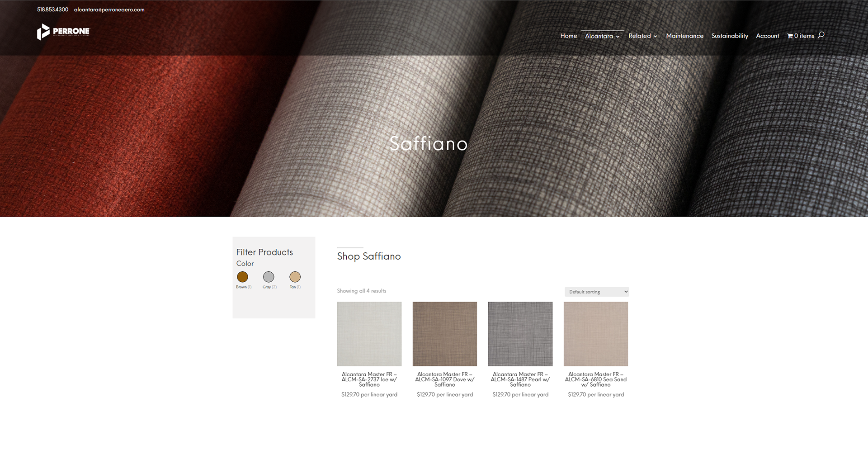The width and height of the screenshot is (868, 464).
Task: Go to the Home menu item
Action: pyautogui.click(x=568, y=36)
